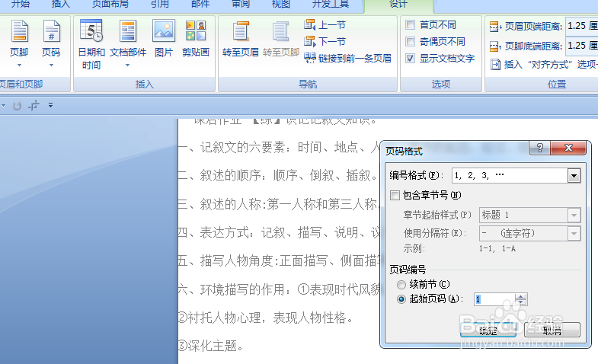Select 续前节 radio button
598x364 pixels.
[x=401, y=285]
